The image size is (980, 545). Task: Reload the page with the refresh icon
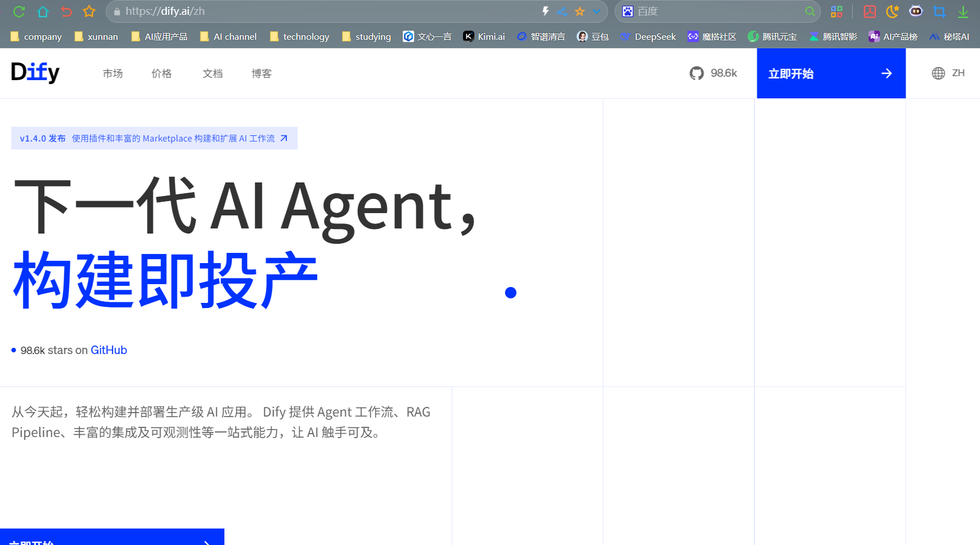pyautogui.click(x=19, y=11)
